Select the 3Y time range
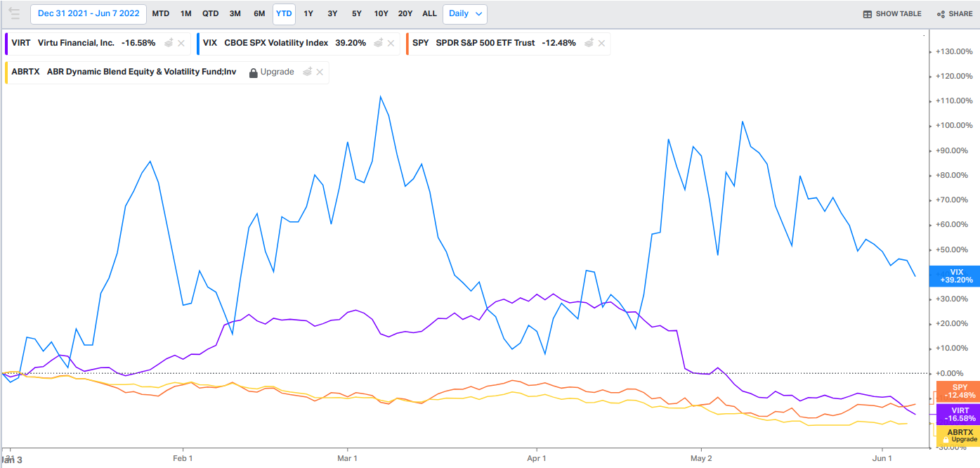Image resolution: width=980 pixels, height=468 pixels. click(332, 13)
